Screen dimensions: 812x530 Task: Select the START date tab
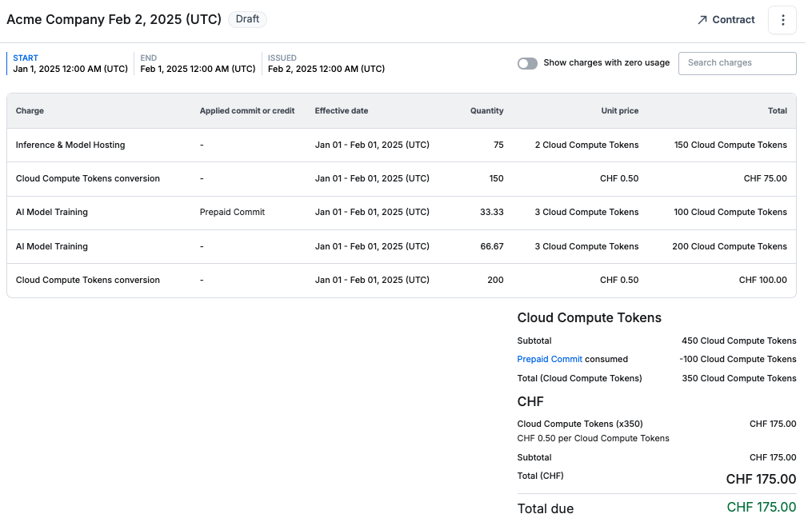pyautogui.click(x=70, y=64)
